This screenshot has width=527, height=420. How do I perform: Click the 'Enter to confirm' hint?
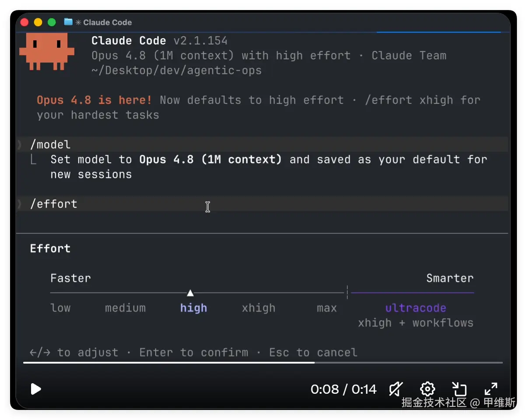[x=193, y=353]
